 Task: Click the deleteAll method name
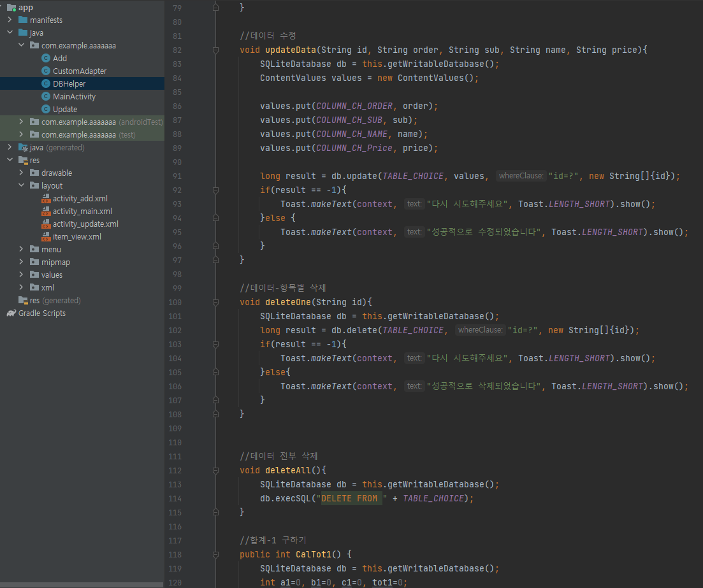[x=288, y=470]
